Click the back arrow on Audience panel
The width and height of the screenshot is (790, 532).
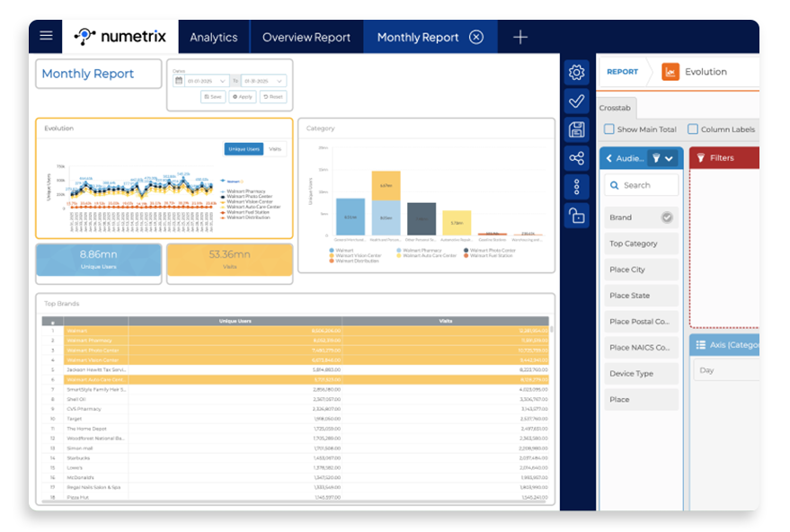609,158
